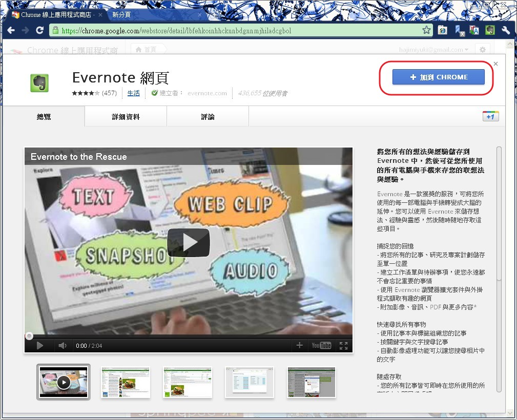Go to the store 首頁 breadcrumb
The height and width of the screenshot is (420, 517).
[x=146, y=50]
